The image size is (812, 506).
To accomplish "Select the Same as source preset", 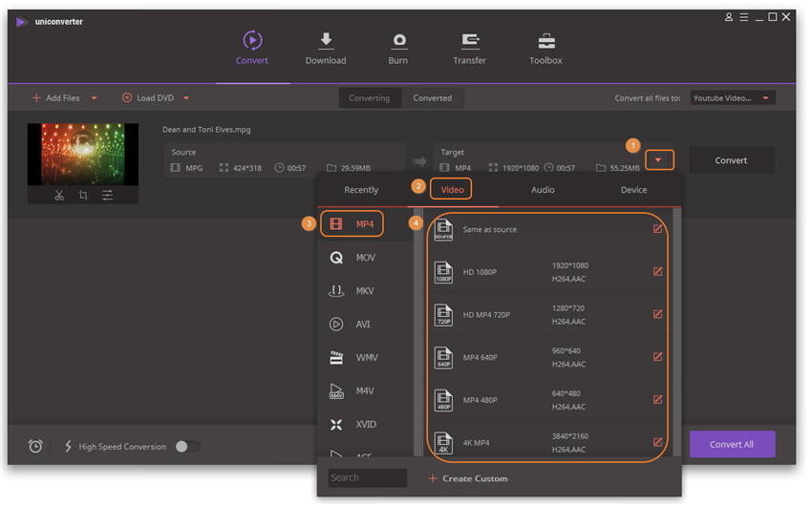I will tap(546, 229).
